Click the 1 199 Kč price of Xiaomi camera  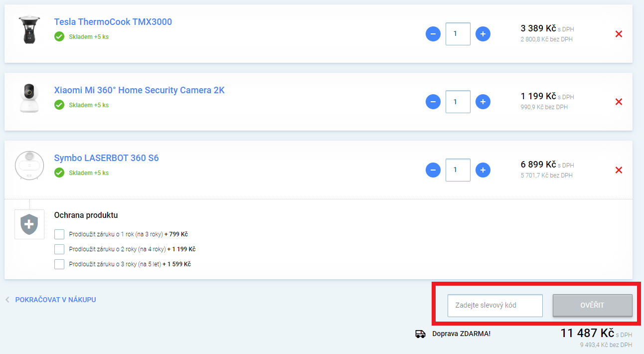coord(538,96)
